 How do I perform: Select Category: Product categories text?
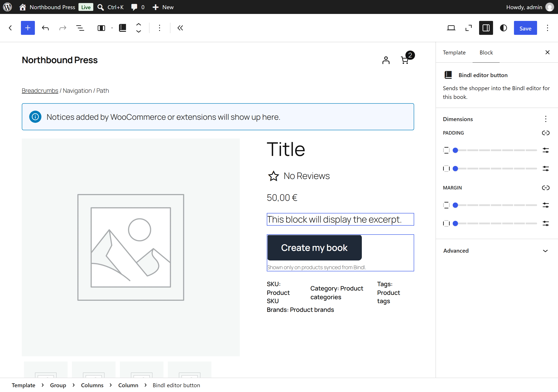[337, 292]
